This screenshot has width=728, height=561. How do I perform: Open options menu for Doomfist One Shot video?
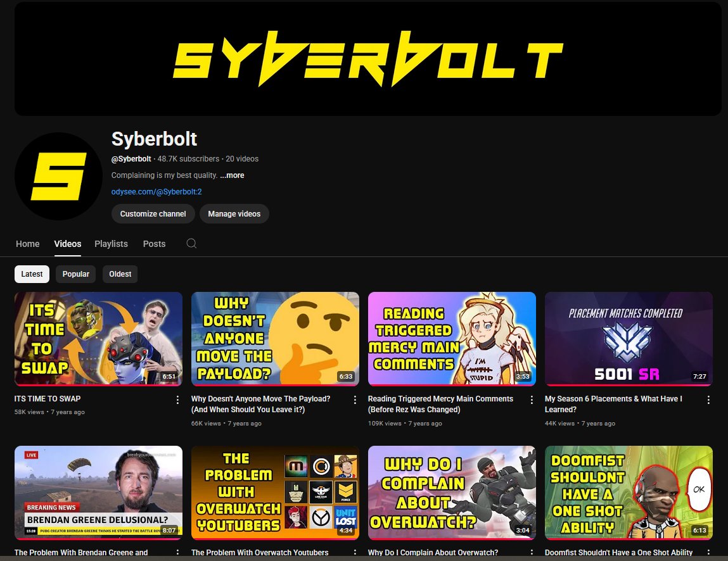(708, 553)
